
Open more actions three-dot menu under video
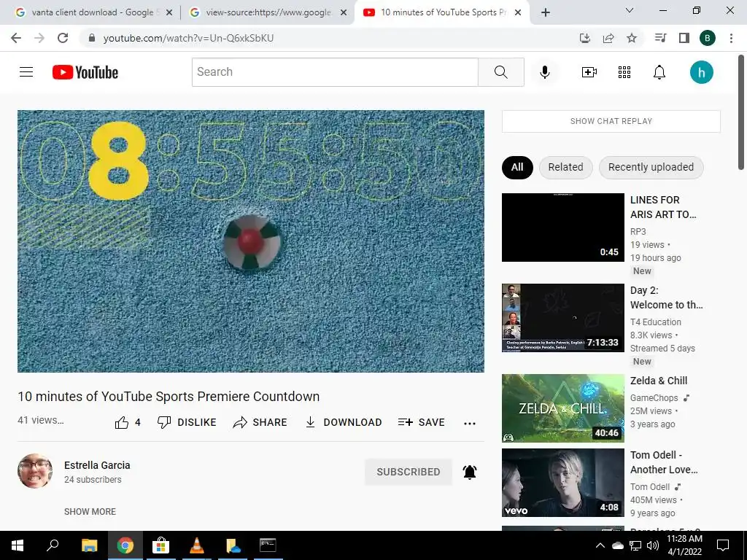470,424
